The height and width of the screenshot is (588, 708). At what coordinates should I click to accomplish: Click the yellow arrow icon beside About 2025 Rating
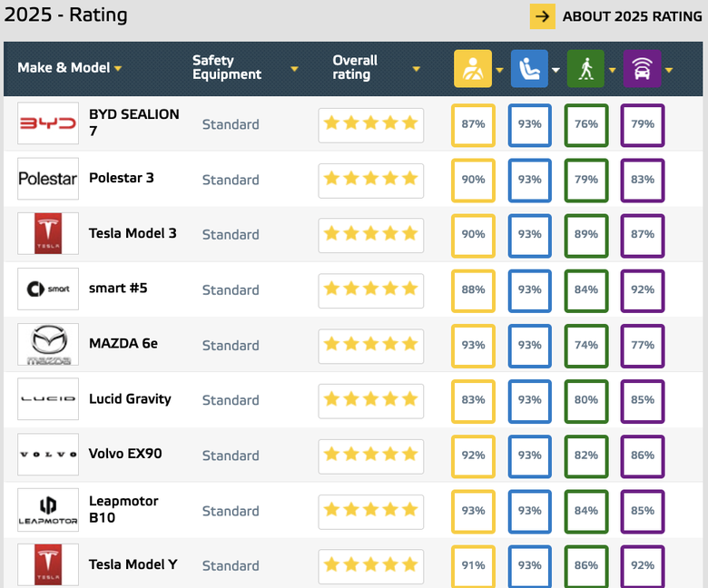point(543,16)
